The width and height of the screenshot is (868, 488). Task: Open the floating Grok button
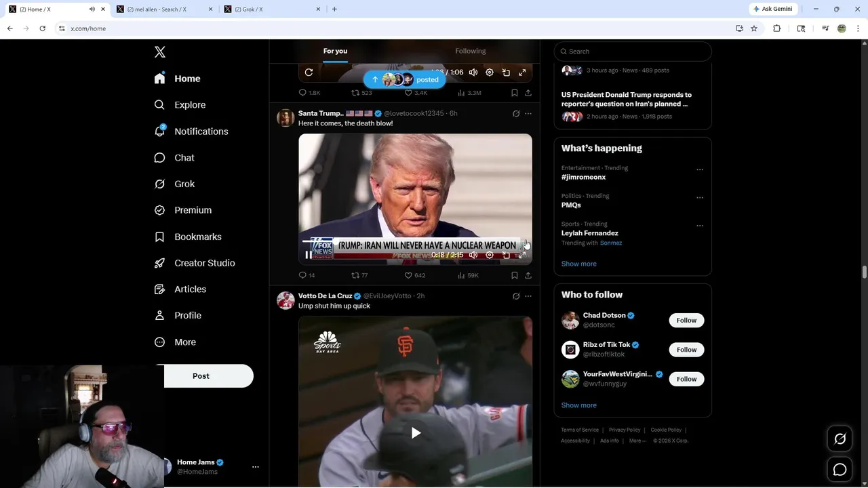click(x=840, y=439)
